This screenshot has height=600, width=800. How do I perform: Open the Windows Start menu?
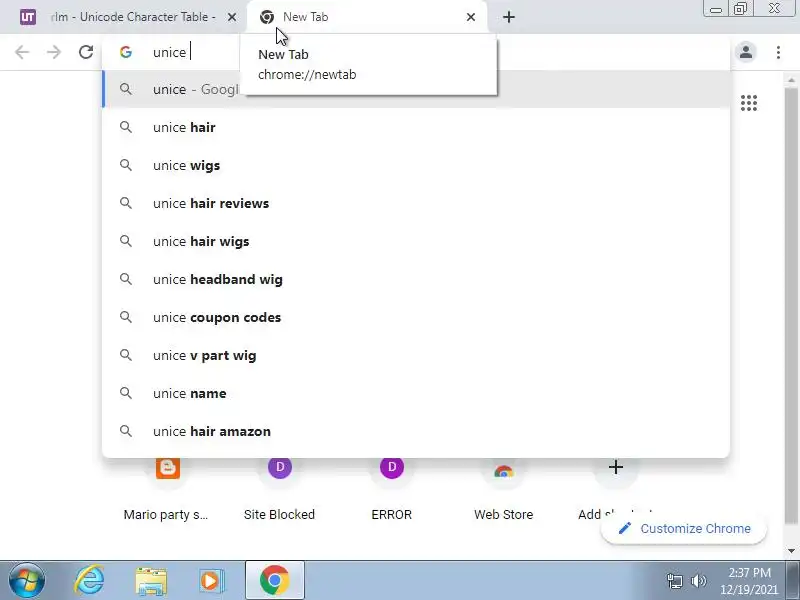[x=26, y=581]
